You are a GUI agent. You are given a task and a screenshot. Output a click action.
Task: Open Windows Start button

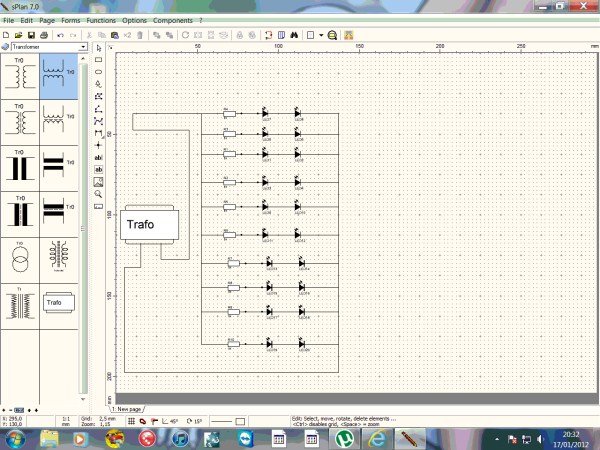pyautogui.click(x=13, y=438)
